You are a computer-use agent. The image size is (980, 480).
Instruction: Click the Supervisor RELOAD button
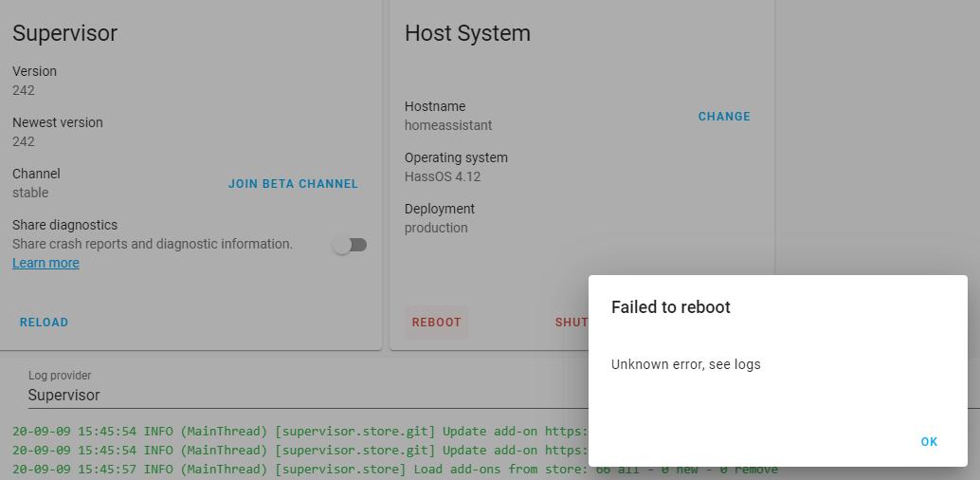tap(44, 323)
